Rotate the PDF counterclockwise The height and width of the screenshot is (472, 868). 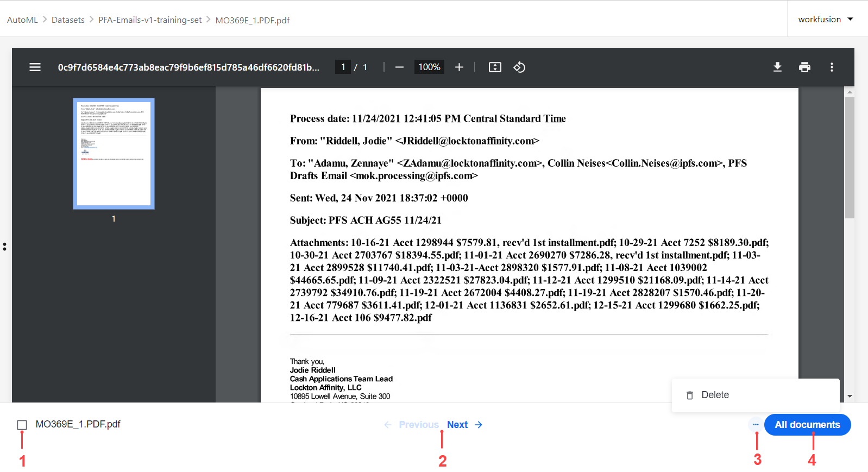(519, 67)
